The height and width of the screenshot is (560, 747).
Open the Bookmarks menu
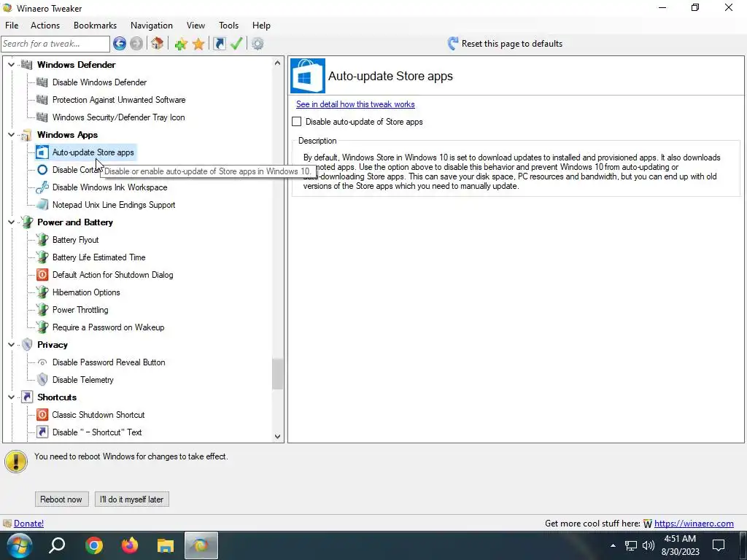[96, 26]
